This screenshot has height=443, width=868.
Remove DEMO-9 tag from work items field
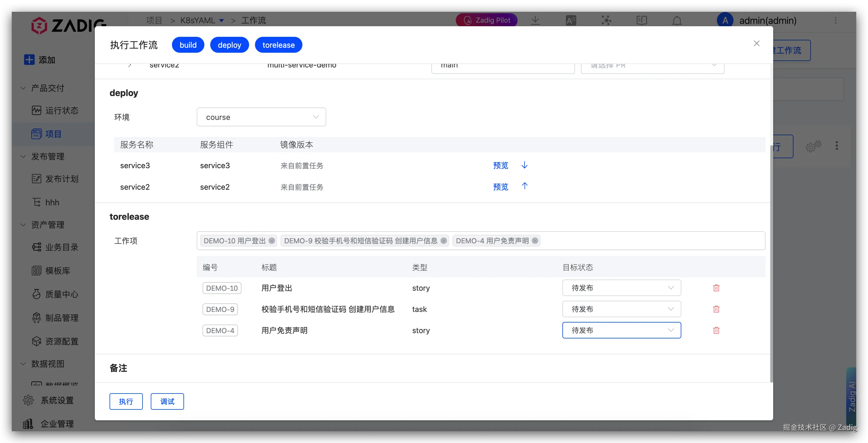443,241
